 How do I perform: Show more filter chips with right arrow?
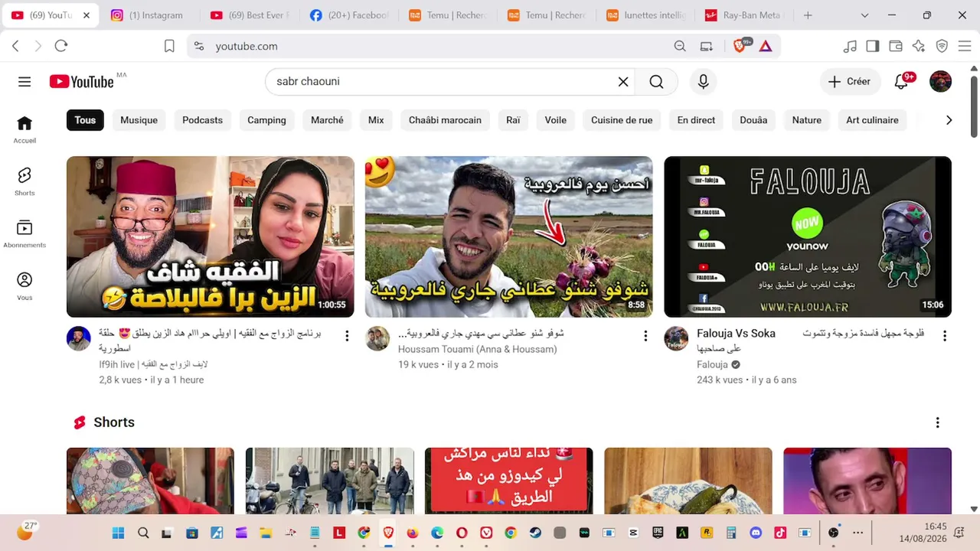pyautogui.click(x=949, y=120)
